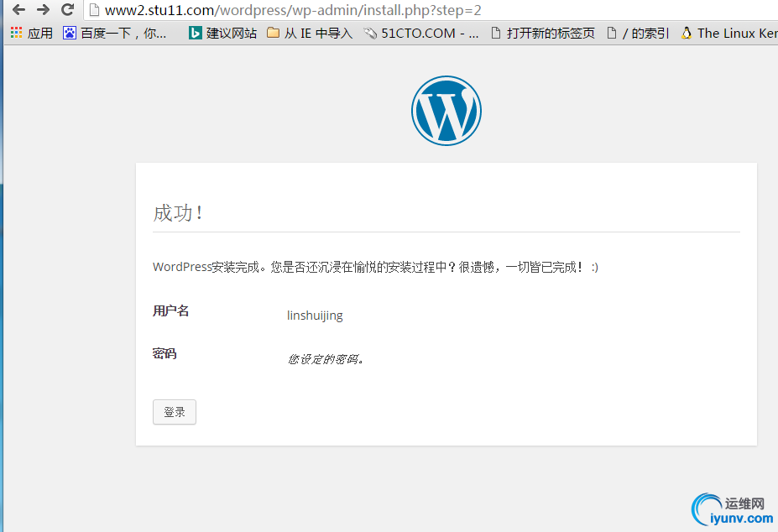Image resolution: width=778 pixels, height=532 pixels.
Task: Open the 建议网站 bookmark
Action: [x=232, y=34]
